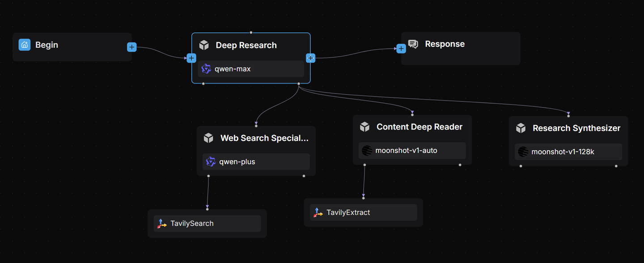Click the TavilyExtract tool icon
The width and height of the screenshot is (644, 263).
tap(318, 212)
